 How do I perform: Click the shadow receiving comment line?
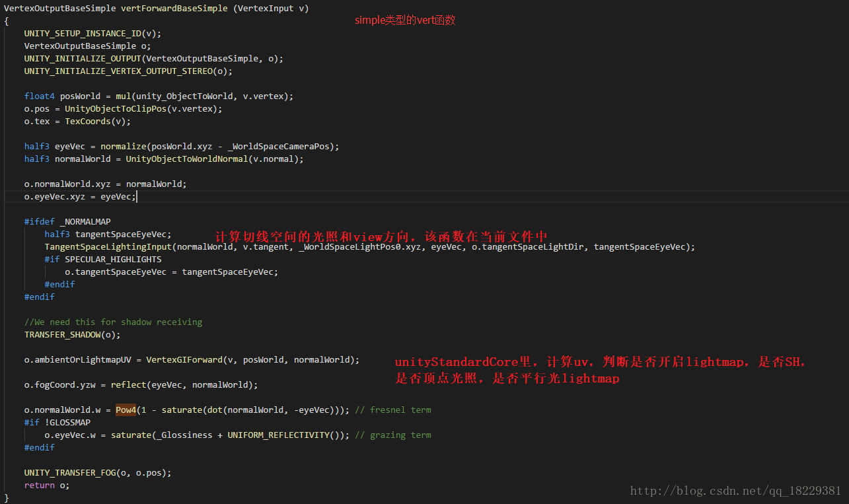[x=113, y=322]
